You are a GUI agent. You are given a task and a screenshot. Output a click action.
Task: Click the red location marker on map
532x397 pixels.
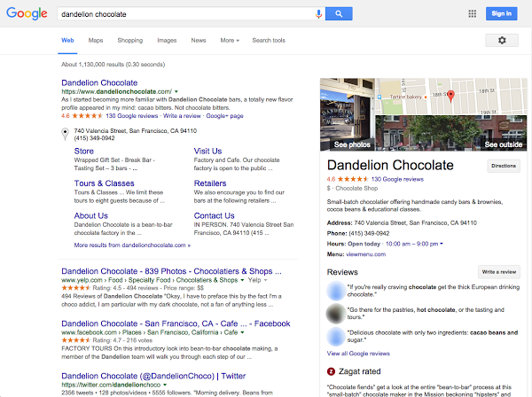pos(450,96)
